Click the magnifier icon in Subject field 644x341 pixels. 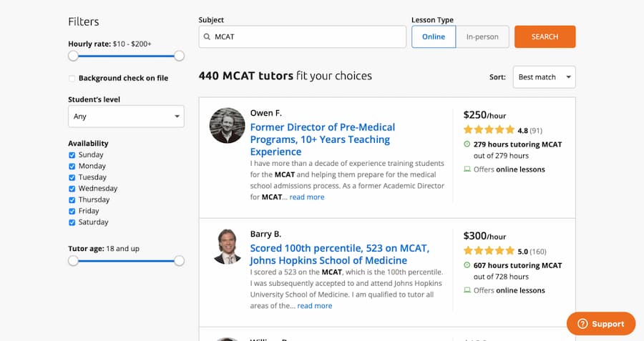[207, 37]
